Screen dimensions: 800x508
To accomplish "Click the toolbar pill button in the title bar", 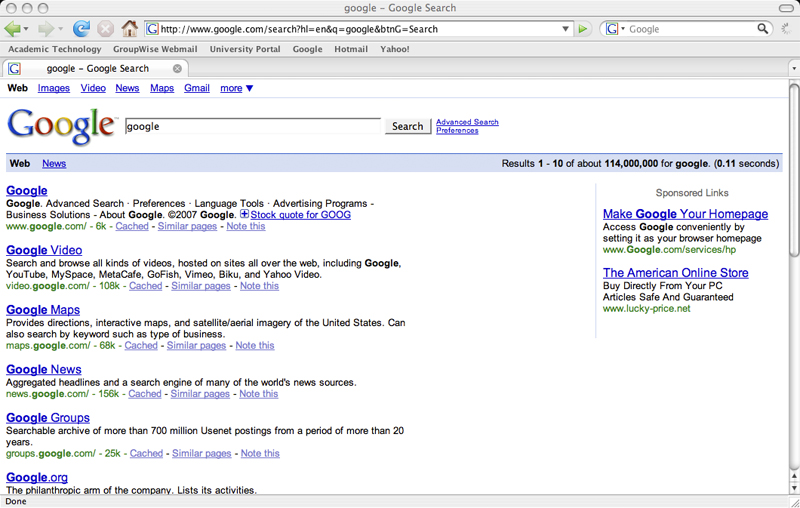I will [786, 8].
